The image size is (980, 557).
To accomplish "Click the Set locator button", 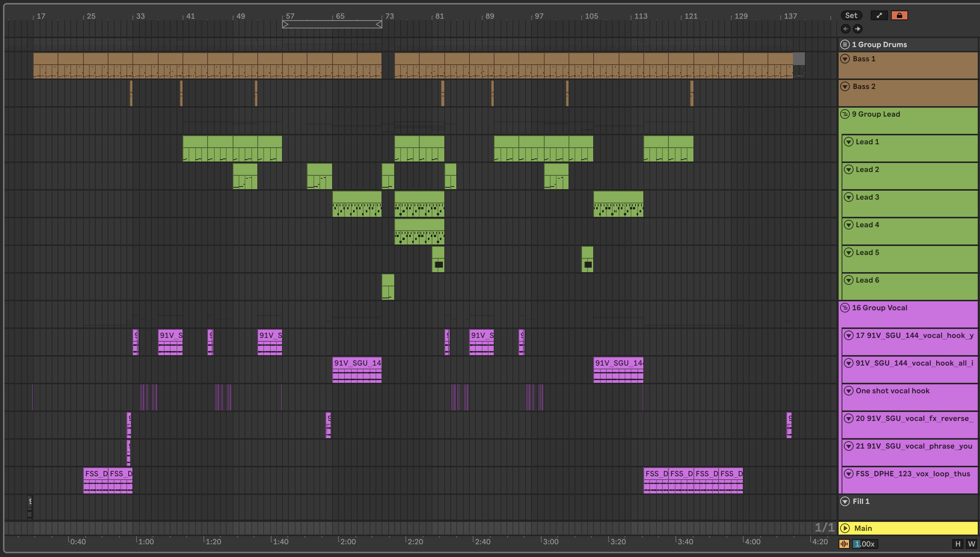I will 851,15.
